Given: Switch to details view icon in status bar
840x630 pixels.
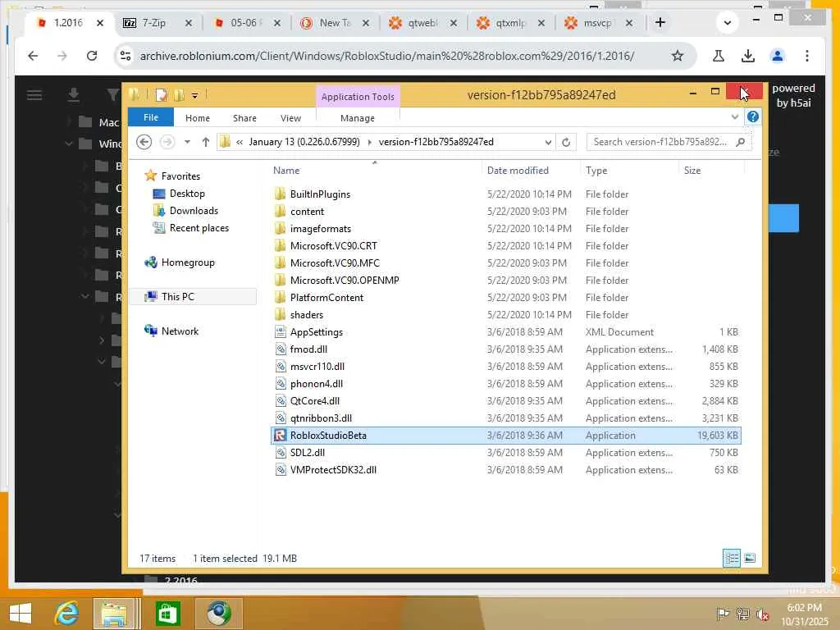Looking at the screenshot, I should pyautogui.click(x=731, y=558).
